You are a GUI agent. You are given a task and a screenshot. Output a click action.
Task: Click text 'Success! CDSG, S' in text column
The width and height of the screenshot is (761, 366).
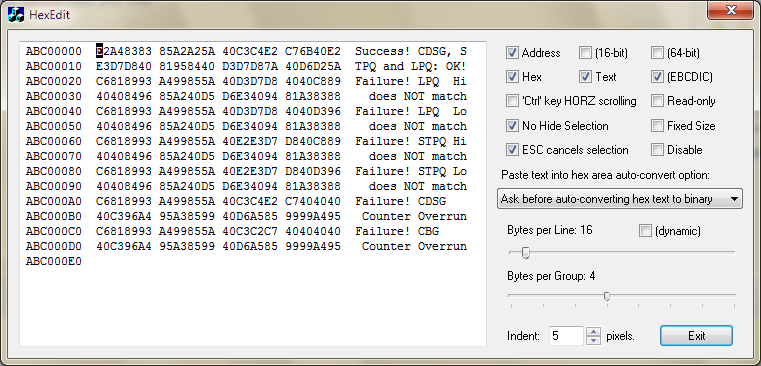(411, 51)
